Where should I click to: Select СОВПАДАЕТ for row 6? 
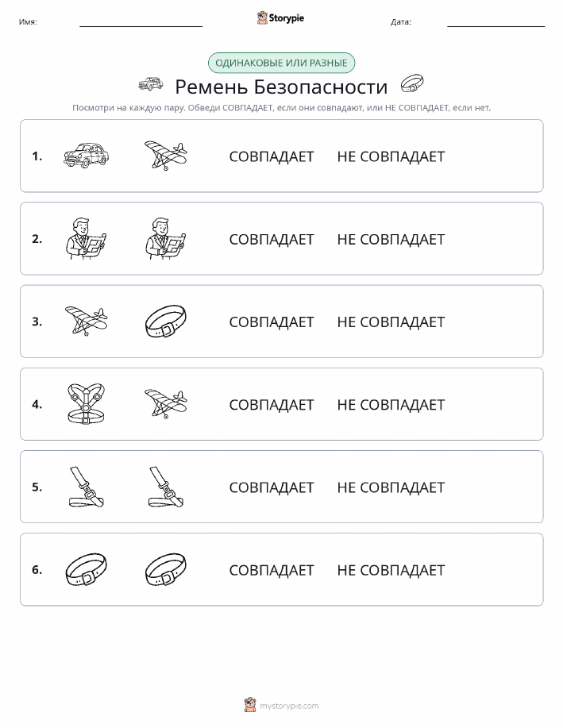click(x=272, y=570)
